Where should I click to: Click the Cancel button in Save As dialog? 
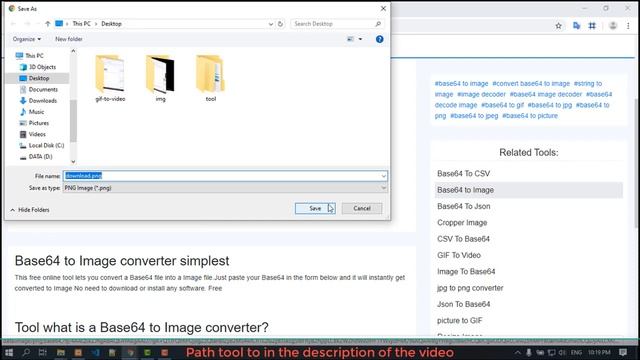(362, 209)
